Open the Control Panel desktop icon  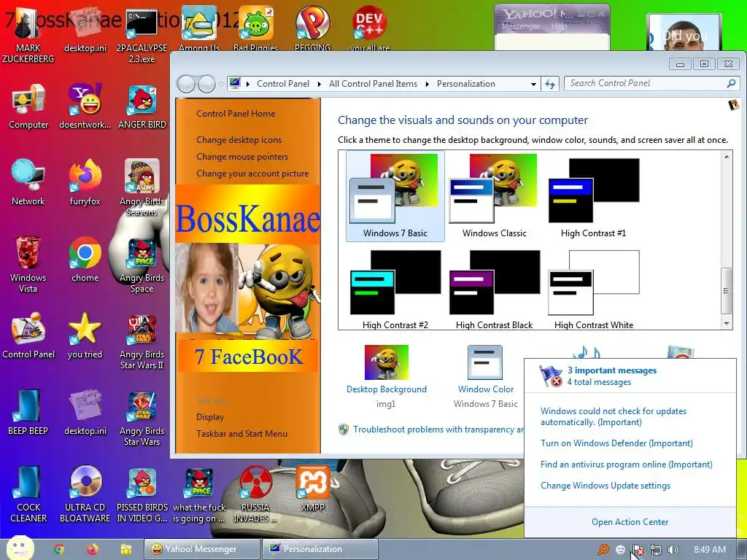point(28,335)
